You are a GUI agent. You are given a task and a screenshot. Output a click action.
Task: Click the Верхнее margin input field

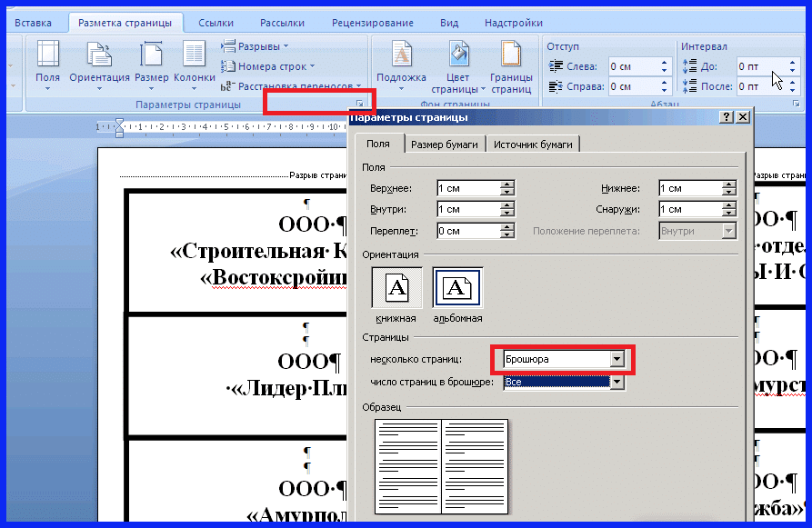pyautogui.click(x=467, y=188)
